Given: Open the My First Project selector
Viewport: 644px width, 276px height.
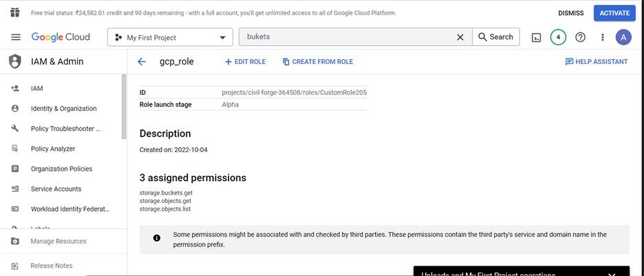Looking at the screenshot, I should 170,37.
